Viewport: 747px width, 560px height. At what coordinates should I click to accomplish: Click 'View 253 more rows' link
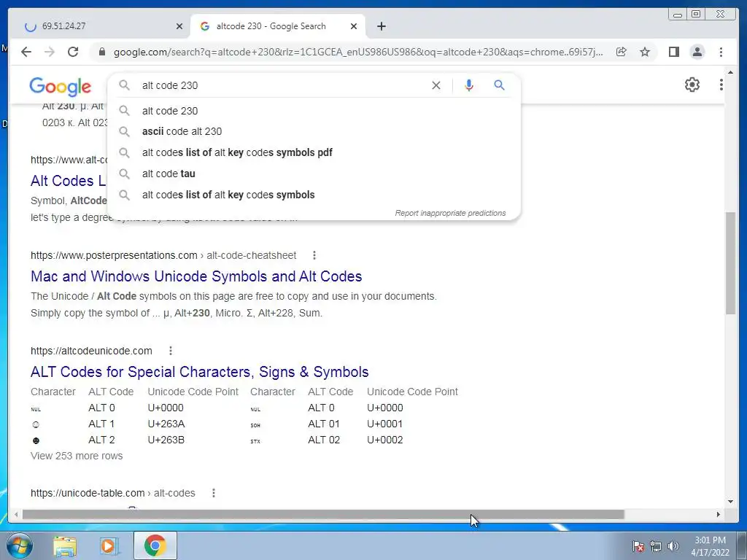(77, 456)
